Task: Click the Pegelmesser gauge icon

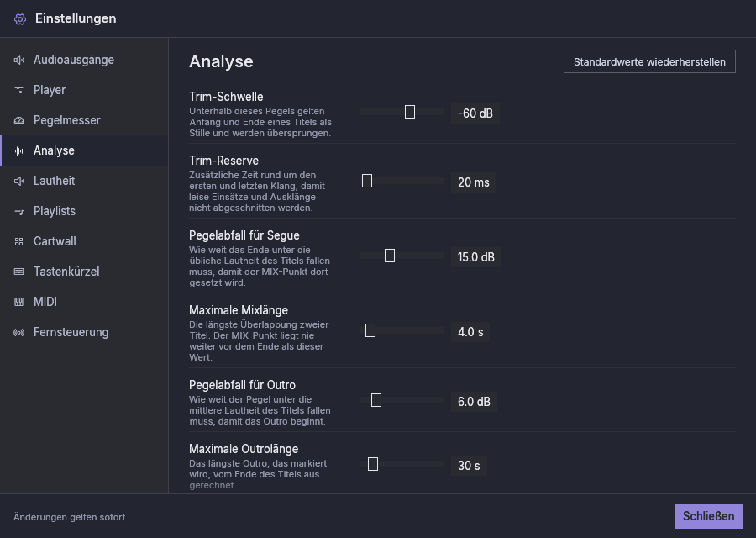Action: click(x=18, y=120)
